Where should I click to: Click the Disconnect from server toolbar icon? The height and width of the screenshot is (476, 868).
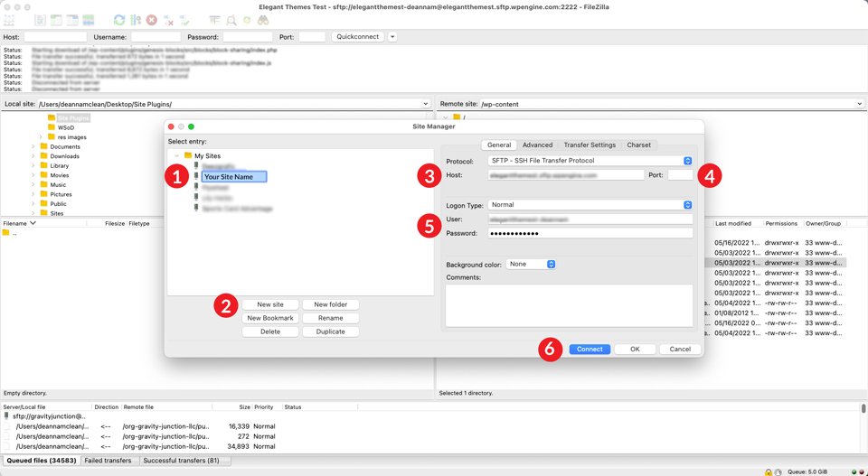(168, 19)
